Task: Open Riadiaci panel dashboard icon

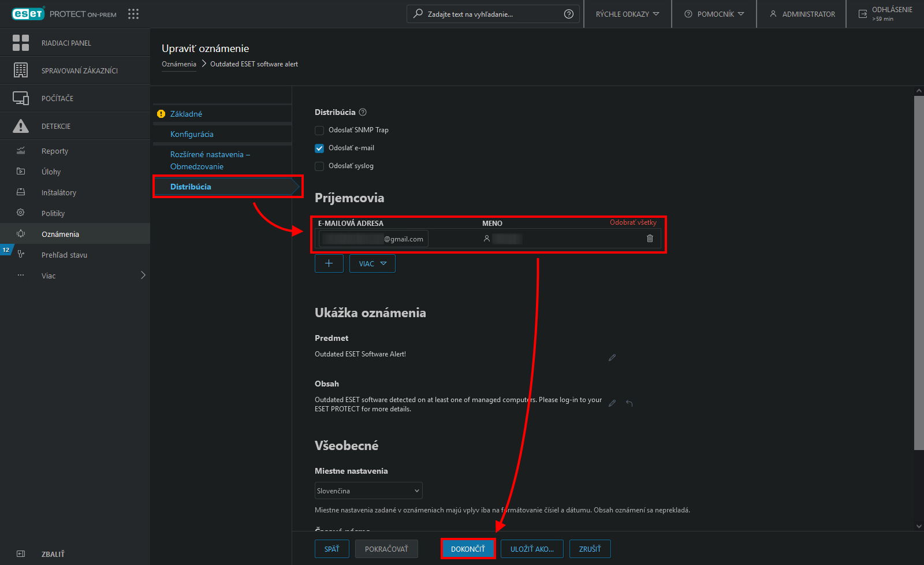Action: 21,43
